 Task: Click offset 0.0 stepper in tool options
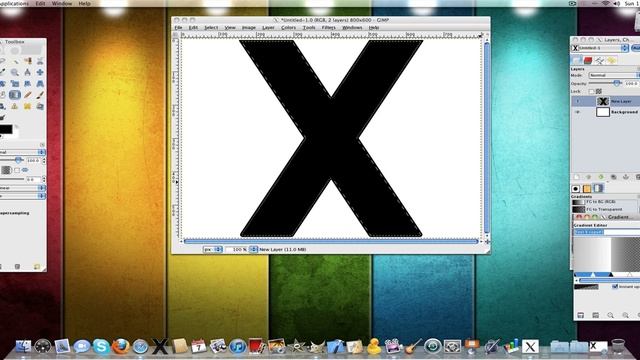tap(44, 179)
